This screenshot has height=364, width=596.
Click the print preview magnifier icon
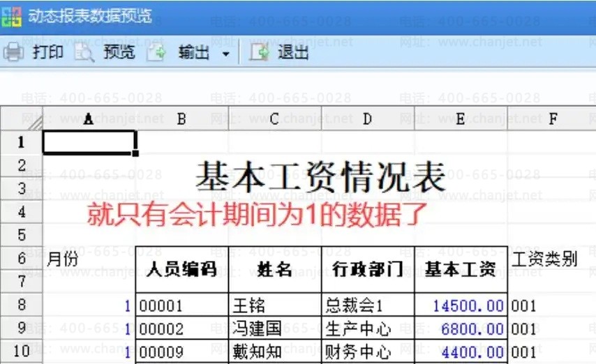pyautogui.click(x=84, y=52)
